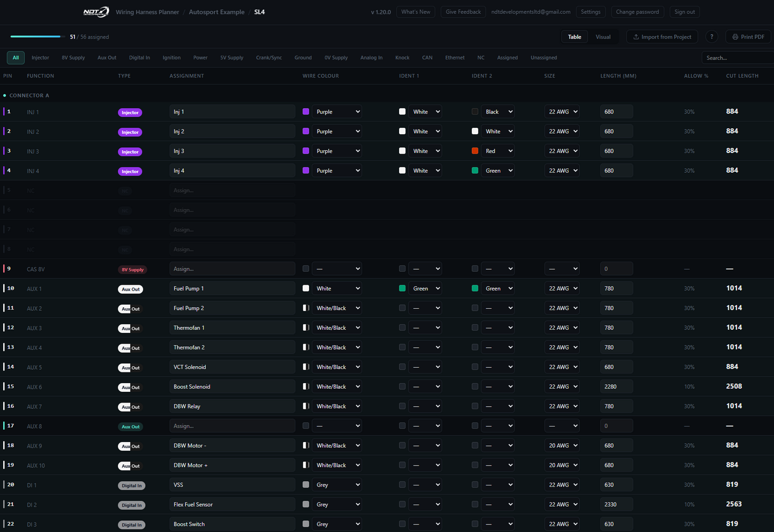Toggle the empty wire colour swatch for CAS 8V
The height and width of the screenshot is (532, 774).
306,269
